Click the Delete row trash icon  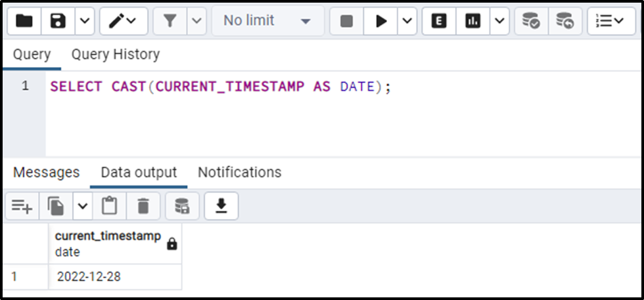tap(143, 206)
